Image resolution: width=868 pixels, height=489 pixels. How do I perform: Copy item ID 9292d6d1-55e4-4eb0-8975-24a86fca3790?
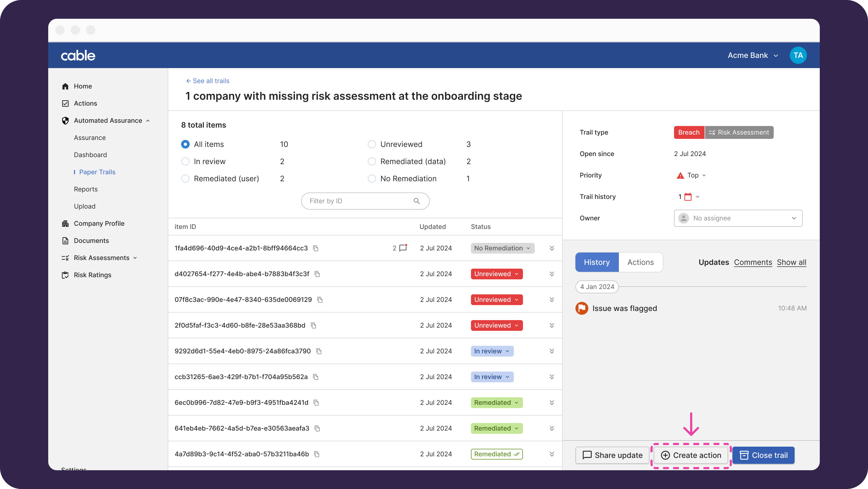pos(319,351)
